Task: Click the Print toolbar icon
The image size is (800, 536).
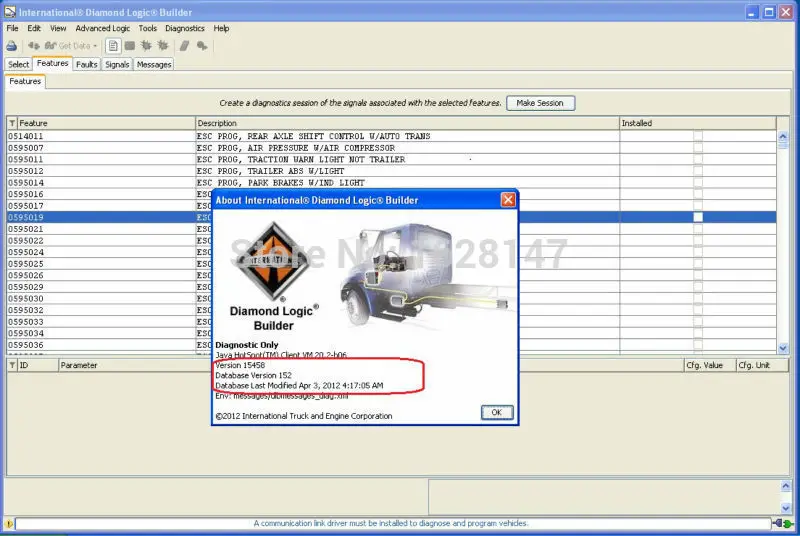Action: pos(11,46)
